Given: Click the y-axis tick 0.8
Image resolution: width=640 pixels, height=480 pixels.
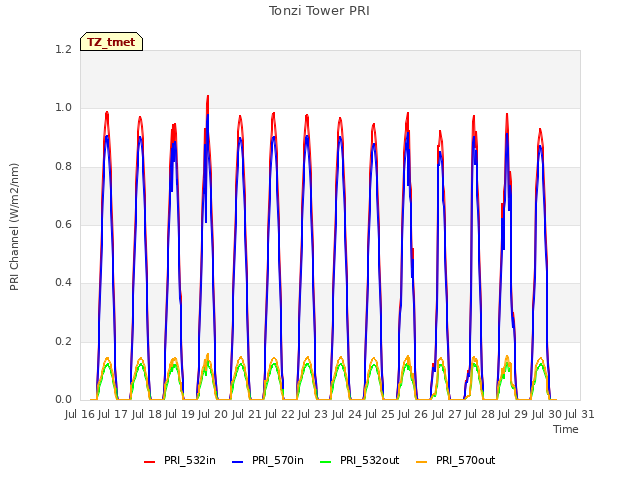Looking at the screenshot, I should pyautogui.click(x=63, y=166).
